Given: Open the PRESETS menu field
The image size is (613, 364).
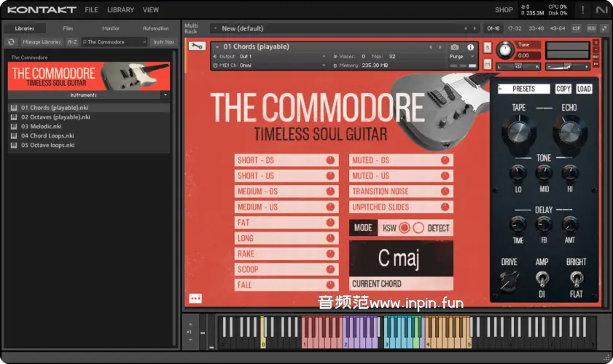Looking at the screenshot, I should coord(524,89).
